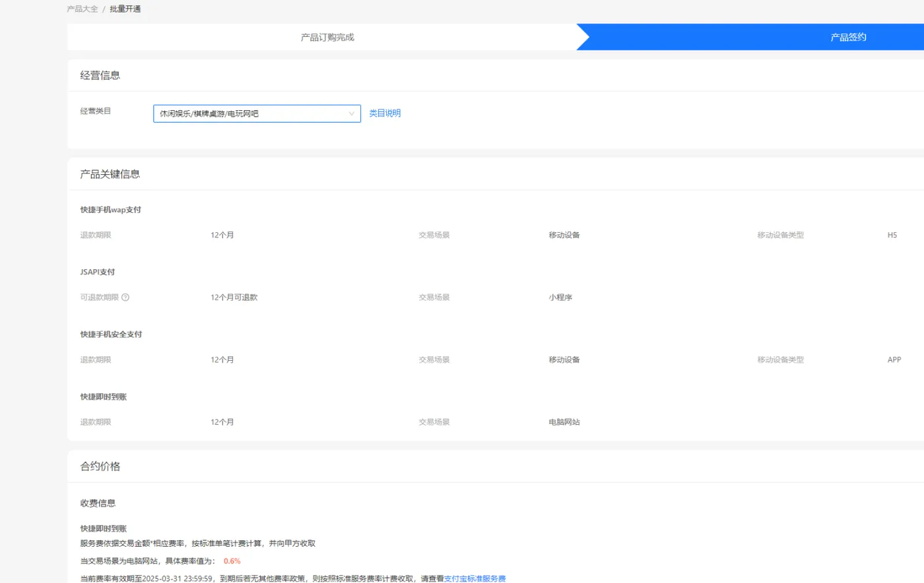The height and width of the screenshot is (583, 924).
Task: Click the H5 device type value
Action: [892, 235]
